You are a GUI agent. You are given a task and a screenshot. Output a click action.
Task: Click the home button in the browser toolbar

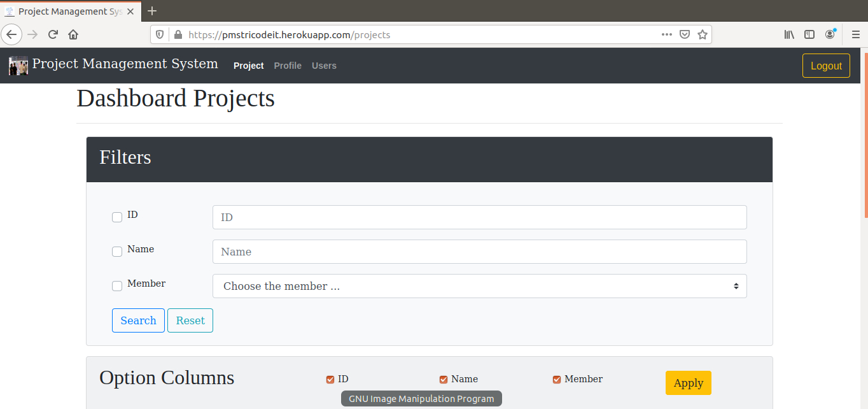pyautogui.click(x=73, y=34)
